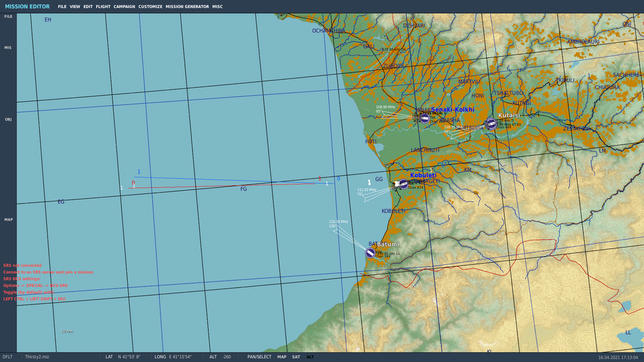Click the Kutaisi airbase icon
644x362 pixels.
click(491, 123)
